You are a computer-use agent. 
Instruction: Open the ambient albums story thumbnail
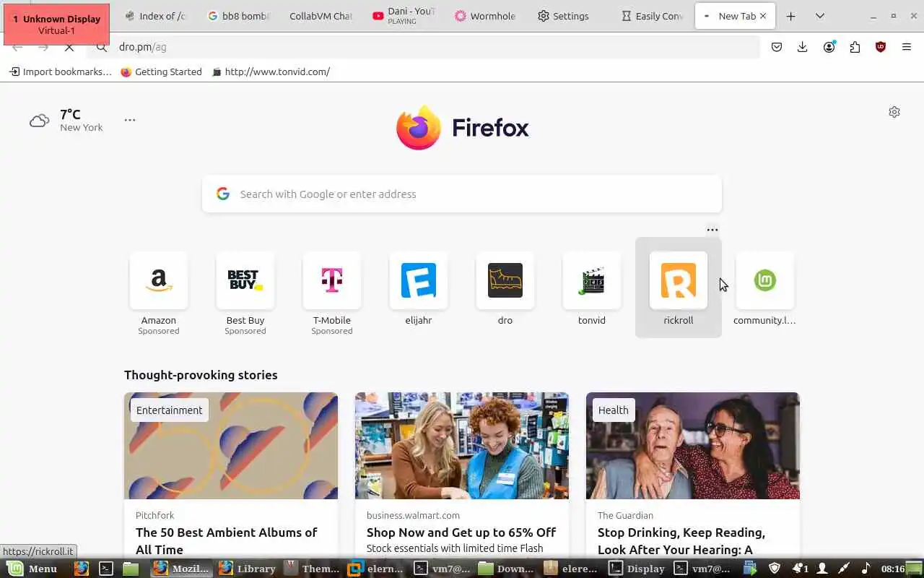pyautogui.click(x=231, y=446)
